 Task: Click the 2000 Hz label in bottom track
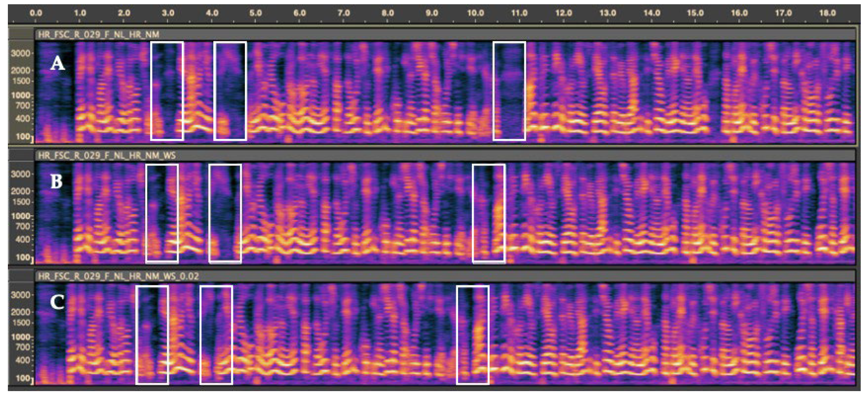tap(20, 312)
